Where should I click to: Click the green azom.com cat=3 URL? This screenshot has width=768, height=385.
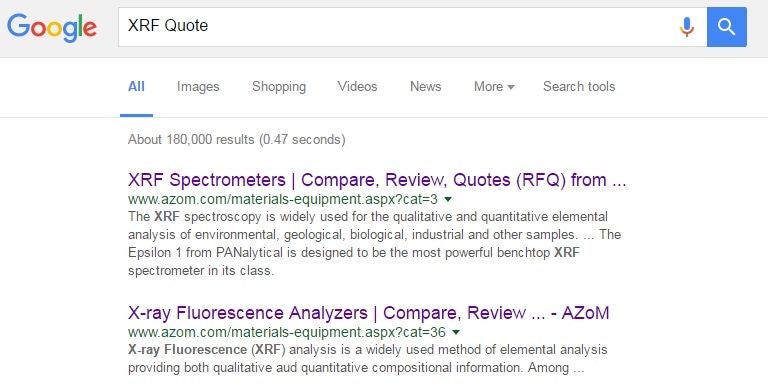tap(283, 199)
